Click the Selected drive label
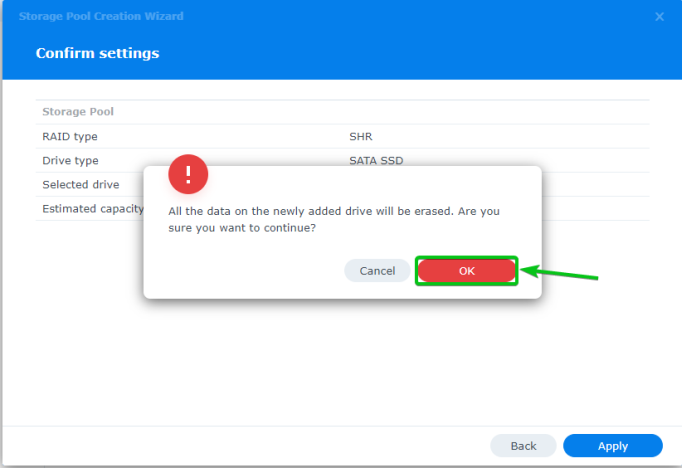This screenshot has height=468, width=682. (81, 185)
